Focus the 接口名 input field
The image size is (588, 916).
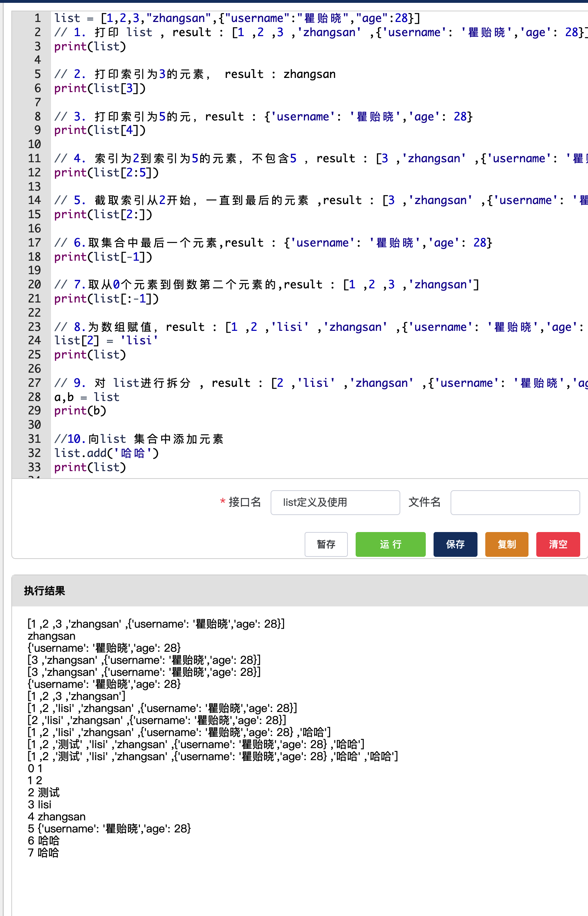[335, 503]
